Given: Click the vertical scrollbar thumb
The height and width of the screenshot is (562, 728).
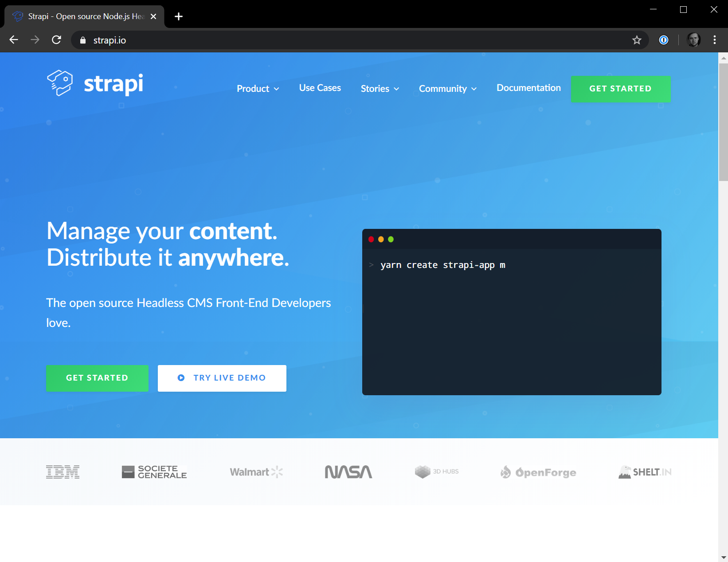Looking at the screenshot, I should 723,122.
